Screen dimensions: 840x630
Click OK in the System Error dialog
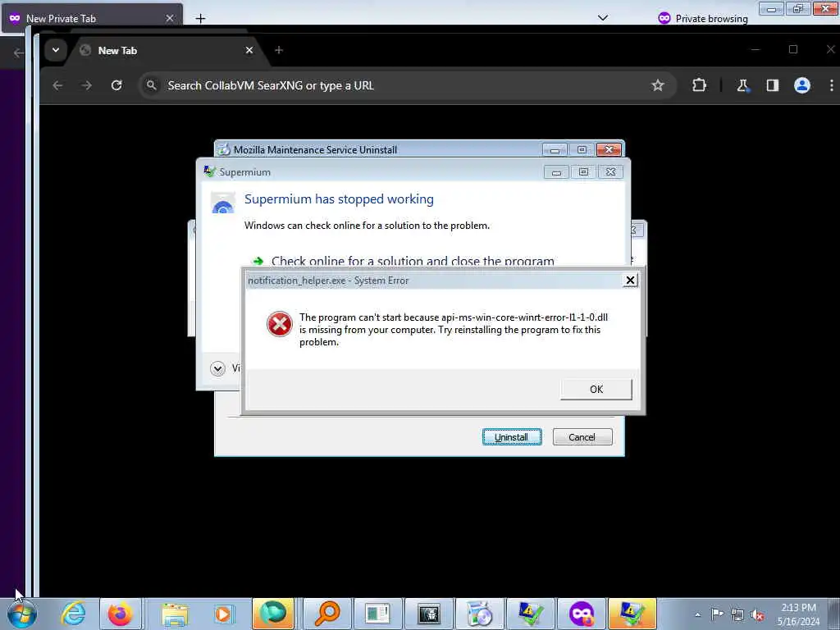[596, 390]
